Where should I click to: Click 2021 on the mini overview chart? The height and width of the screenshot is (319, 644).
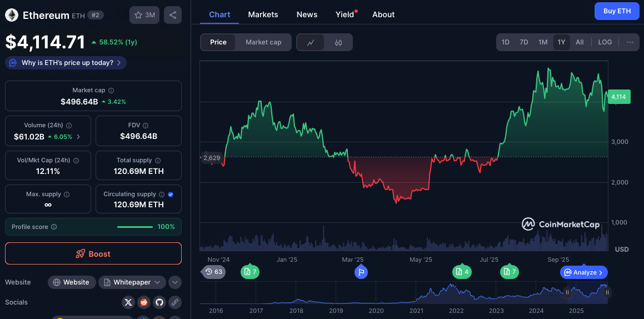point(416,311)
